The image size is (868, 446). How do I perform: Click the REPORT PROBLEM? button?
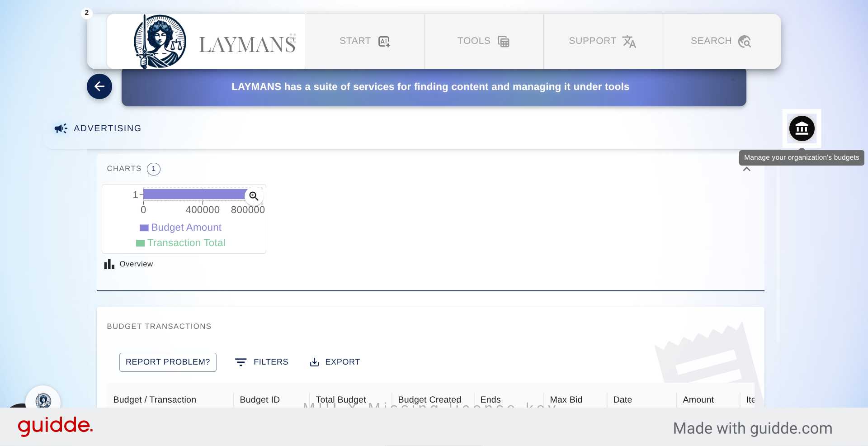168,362
